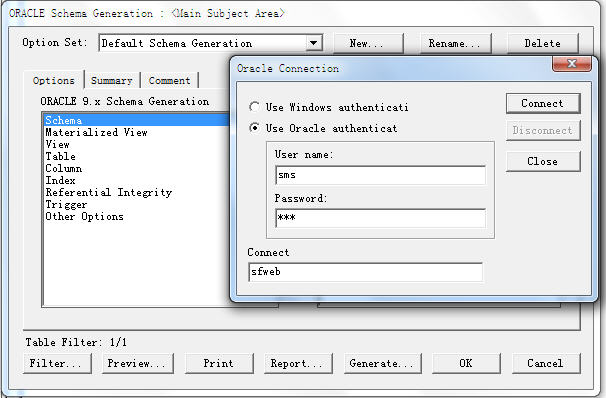Viewport: 606px width, 398px height.
Task: Switch to the Comment tab
Action: (x=169, y=80)
